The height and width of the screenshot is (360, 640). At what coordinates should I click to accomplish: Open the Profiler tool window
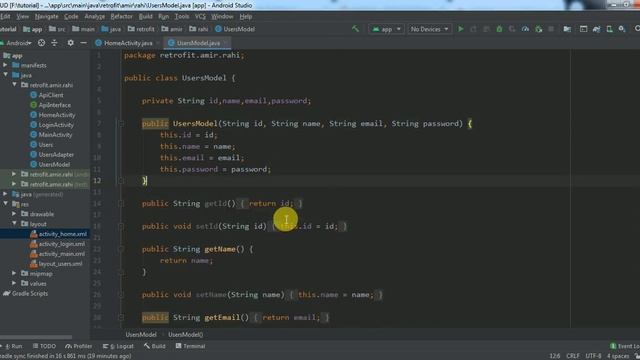pyautogui.click(x=78, y=346)
